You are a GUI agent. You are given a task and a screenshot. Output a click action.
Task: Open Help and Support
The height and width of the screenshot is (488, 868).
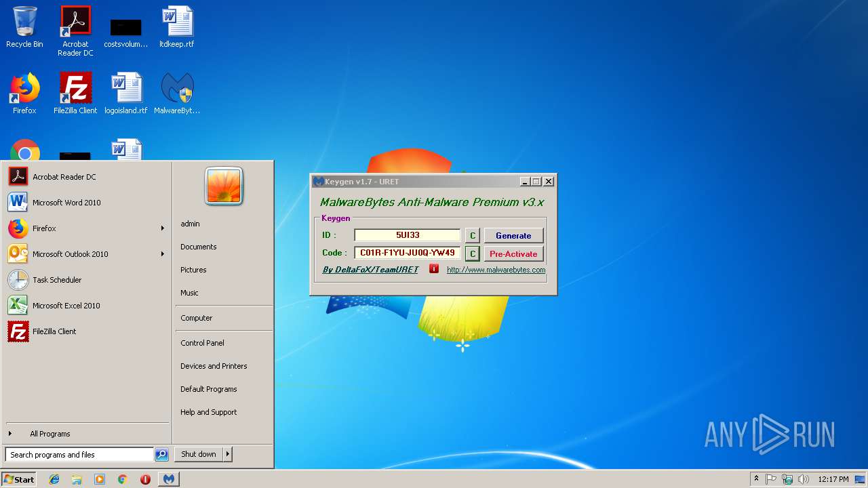point(223,412)
